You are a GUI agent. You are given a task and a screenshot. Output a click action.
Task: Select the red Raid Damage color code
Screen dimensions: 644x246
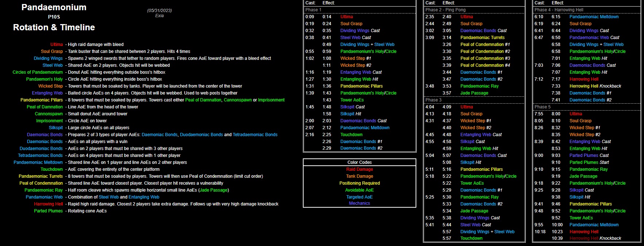point(359,169)
